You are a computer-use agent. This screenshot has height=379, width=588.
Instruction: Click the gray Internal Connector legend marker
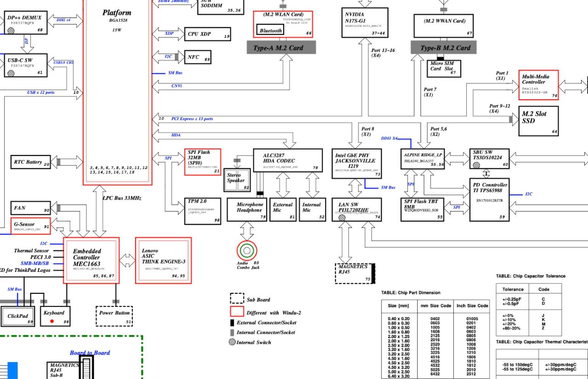tap(232, 333)
